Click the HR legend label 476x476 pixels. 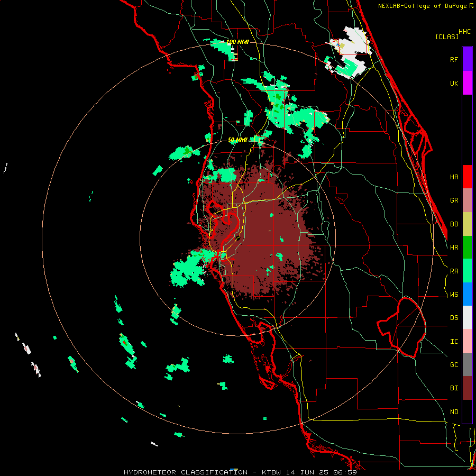(x=454, y=248)
